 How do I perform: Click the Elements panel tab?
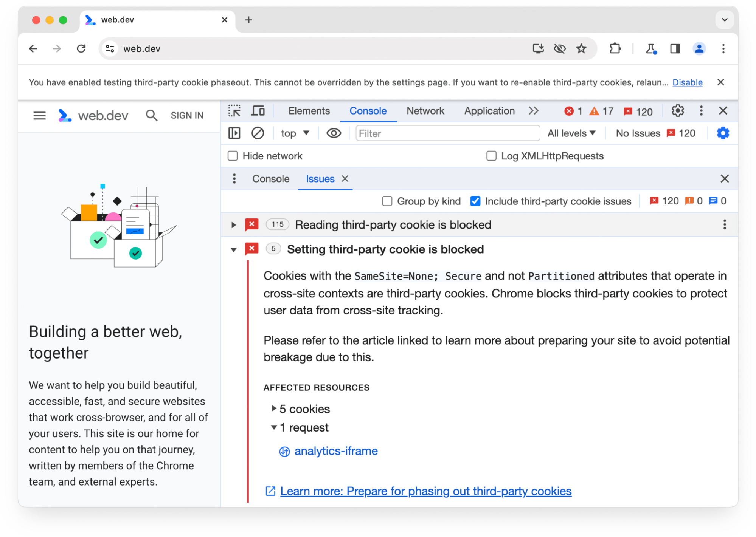(308, 111)
